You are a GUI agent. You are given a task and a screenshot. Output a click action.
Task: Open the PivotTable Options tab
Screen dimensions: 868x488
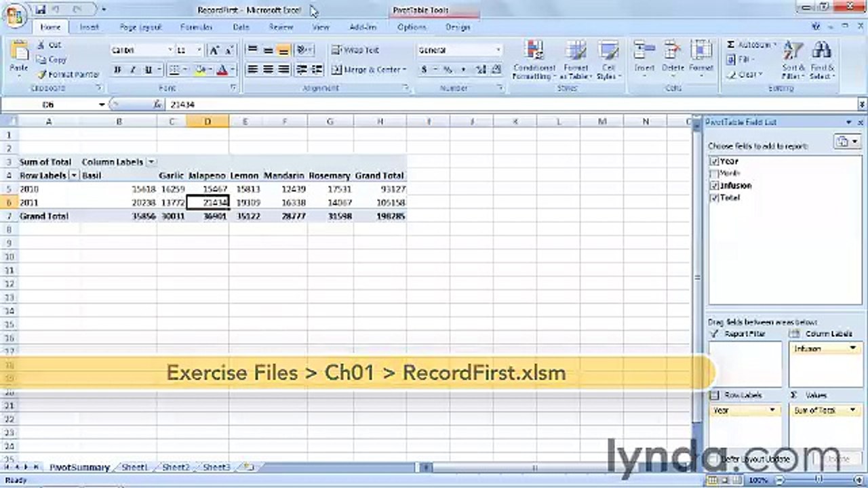[412, 27]
